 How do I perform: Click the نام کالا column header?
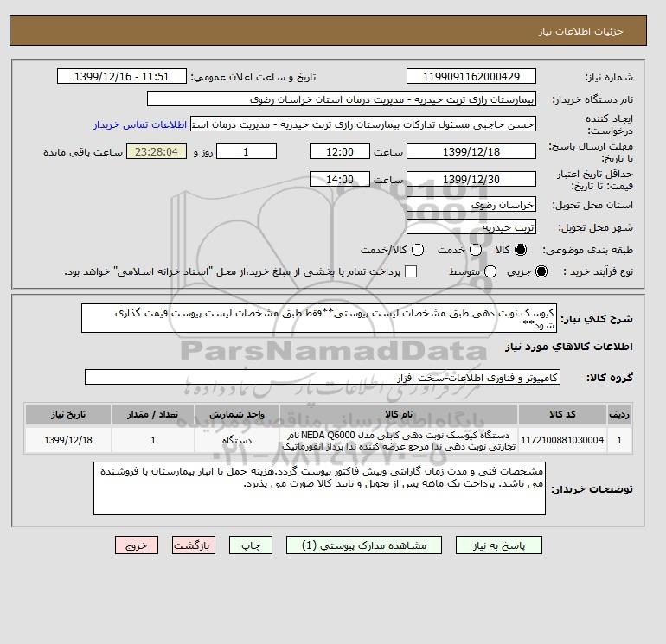(399, 414)
